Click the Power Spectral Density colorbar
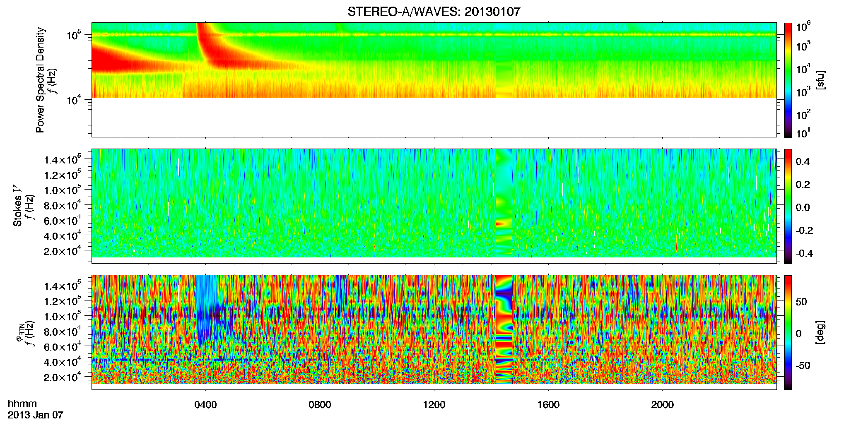Screen dimensions: 868x447 788,80
